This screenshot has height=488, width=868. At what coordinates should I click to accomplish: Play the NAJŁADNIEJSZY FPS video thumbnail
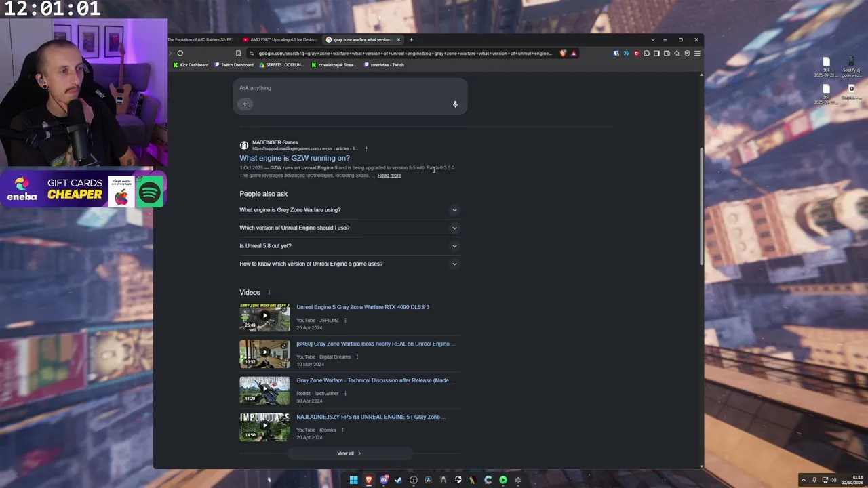[x=264, y=428]
